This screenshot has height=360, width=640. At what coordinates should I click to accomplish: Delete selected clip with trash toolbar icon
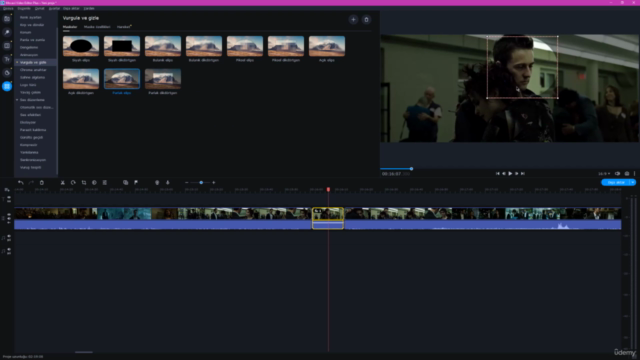(x=42, y=182)
